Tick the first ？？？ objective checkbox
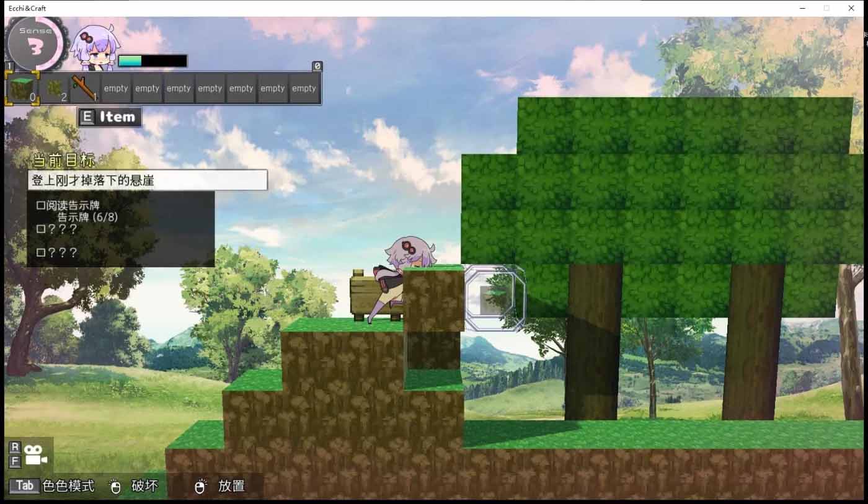868x504 pixels. pyautogui.click(x=41, y=229)
